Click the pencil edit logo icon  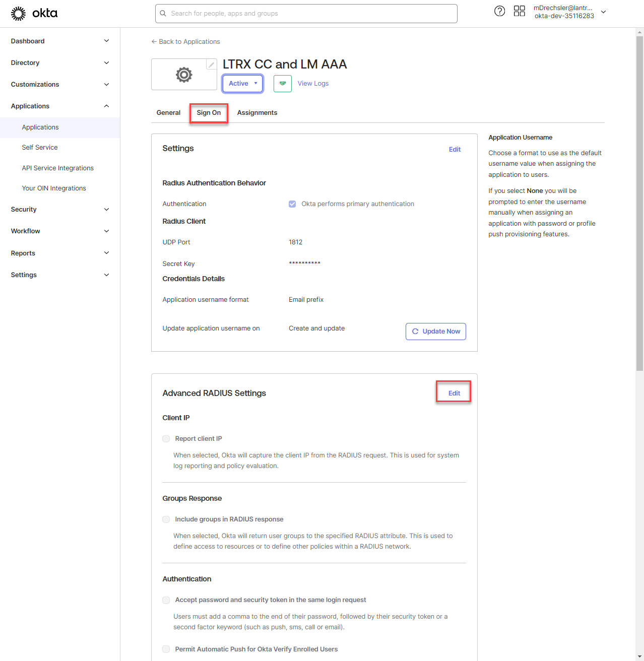pyautogui.click(x=212, y=64)
